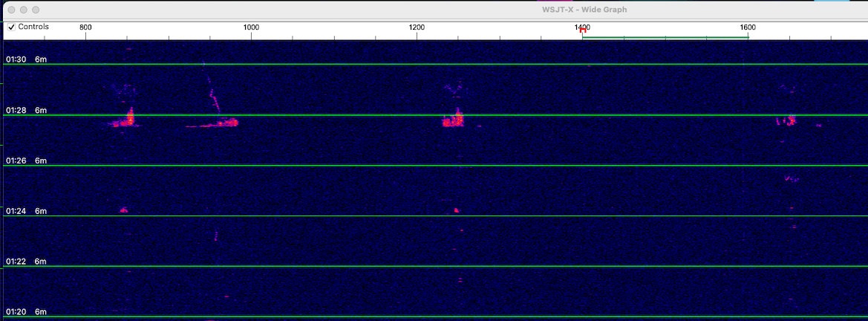The height and width of the screenshot is (321, 868).
Task: Click the 1000 Hz frequency label
Action: pyautogui.click(x=251, y=27)
